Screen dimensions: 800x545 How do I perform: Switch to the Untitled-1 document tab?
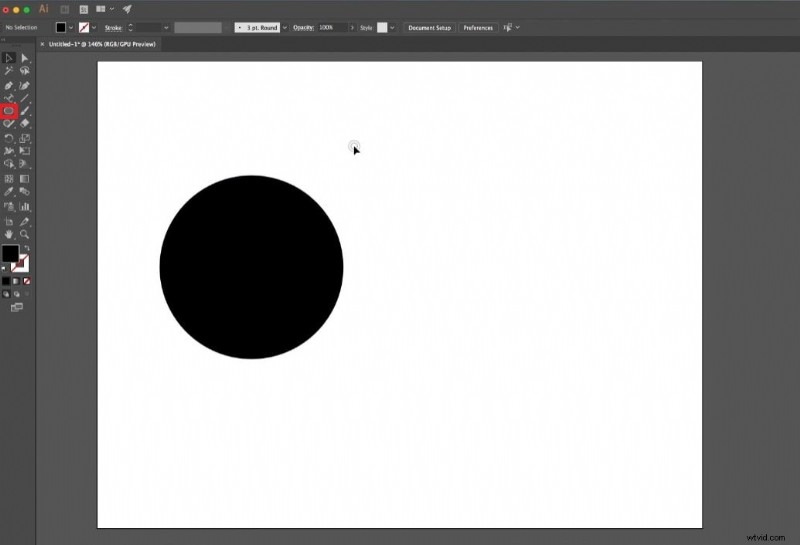[102, 44]
